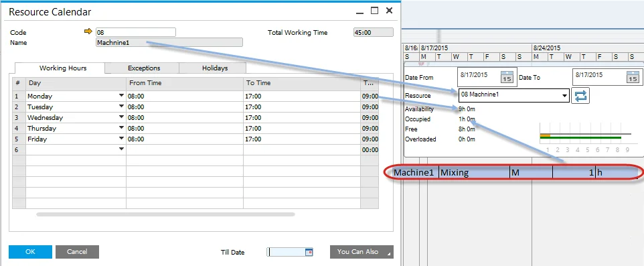Click the refresh arrows button beside Resource

coord(580,96)
